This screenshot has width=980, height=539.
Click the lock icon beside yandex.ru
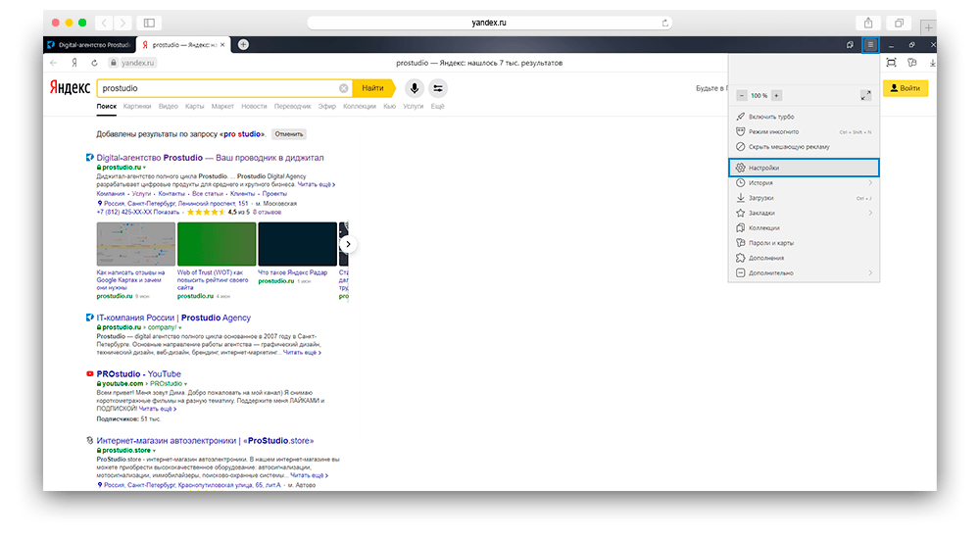(x=113, y=63)
